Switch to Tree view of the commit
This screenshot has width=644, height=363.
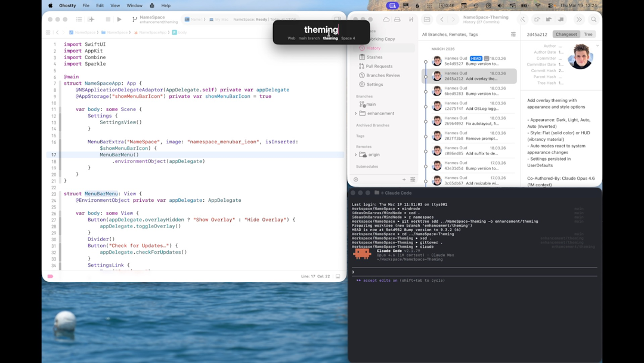coord(589,33)
